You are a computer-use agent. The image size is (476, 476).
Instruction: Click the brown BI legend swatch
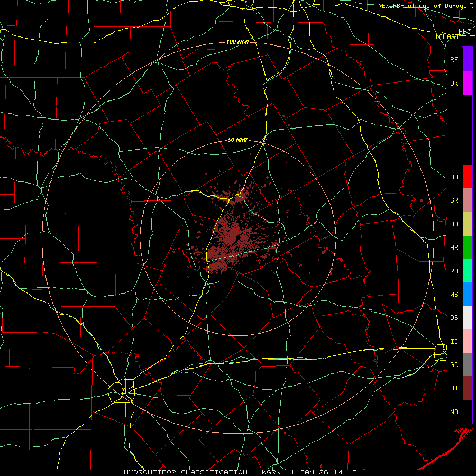pos(467,388)
